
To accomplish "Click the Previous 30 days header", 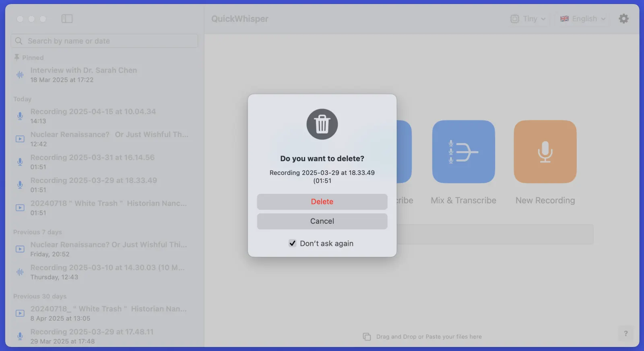I will tap(40, 296).
